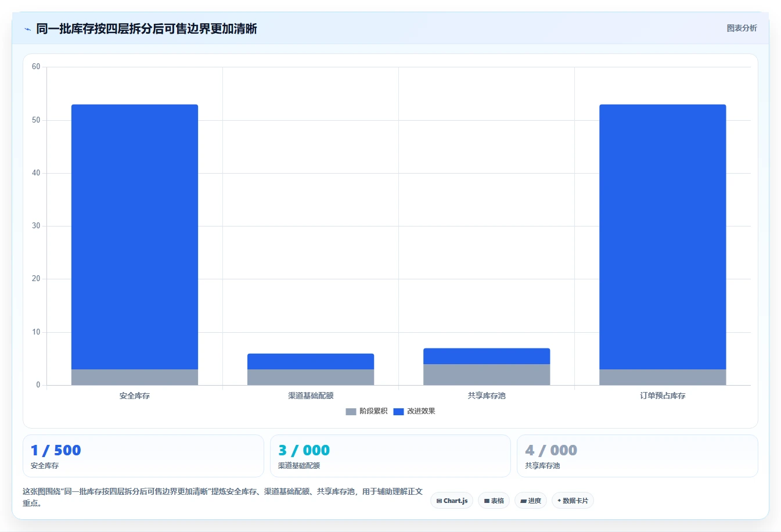This screenshot has height=532, width=781.
Task: Click the 表格 tag chip
Action: tap(494, 501)
